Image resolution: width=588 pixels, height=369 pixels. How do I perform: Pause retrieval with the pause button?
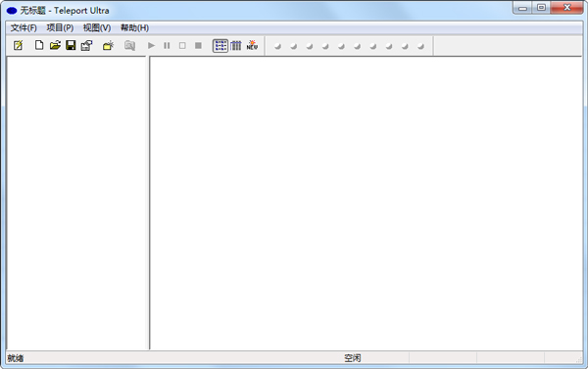167,45
